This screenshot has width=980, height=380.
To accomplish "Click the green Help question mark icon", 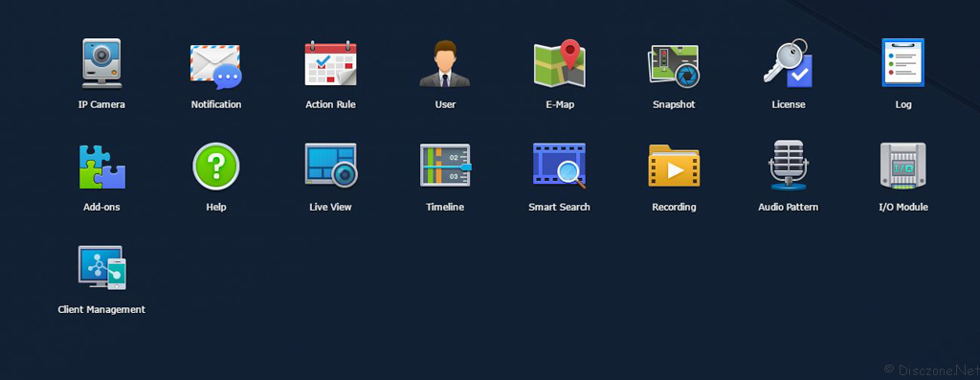I will point(216,167).
